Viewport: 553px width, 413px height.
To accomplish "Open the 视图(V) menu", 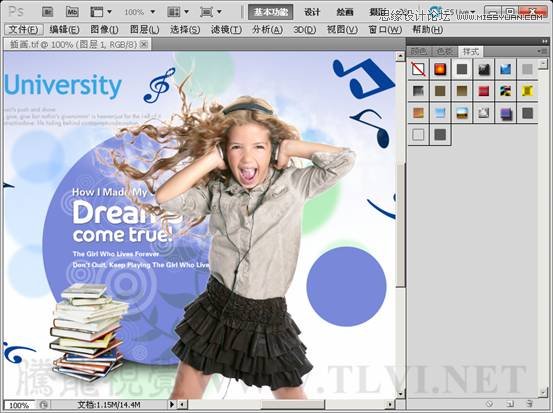I will coord(342,30).
